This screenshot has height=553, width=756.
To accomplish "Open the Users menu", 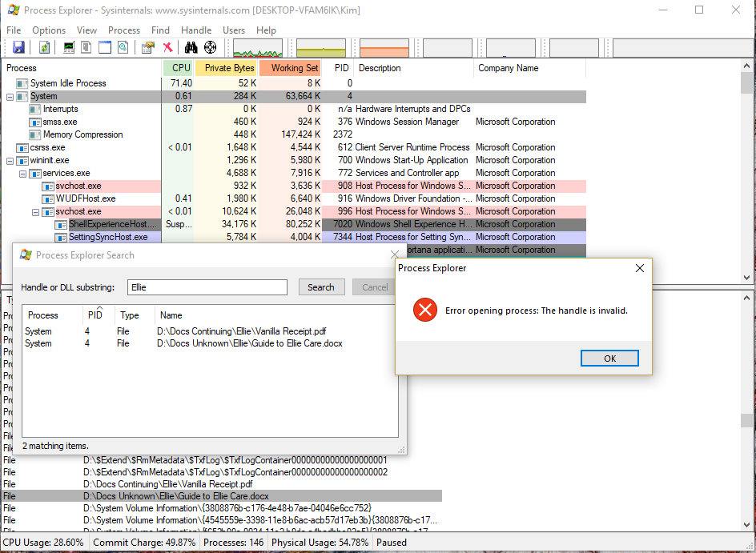I will (234, 30).
